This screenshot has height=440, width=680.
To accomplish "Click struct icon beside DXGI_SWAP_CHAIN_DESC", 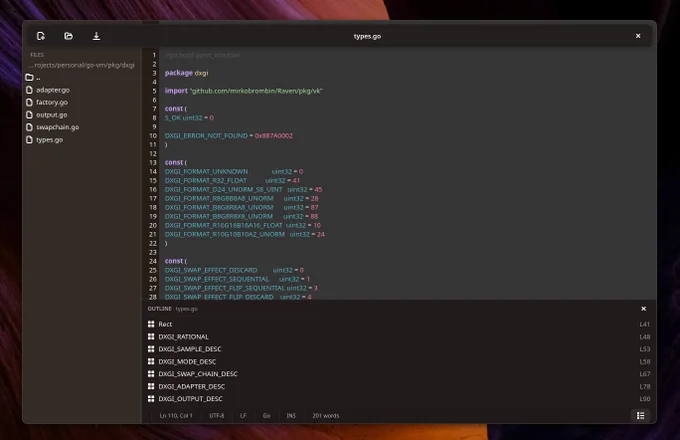I will click(151, 373).
